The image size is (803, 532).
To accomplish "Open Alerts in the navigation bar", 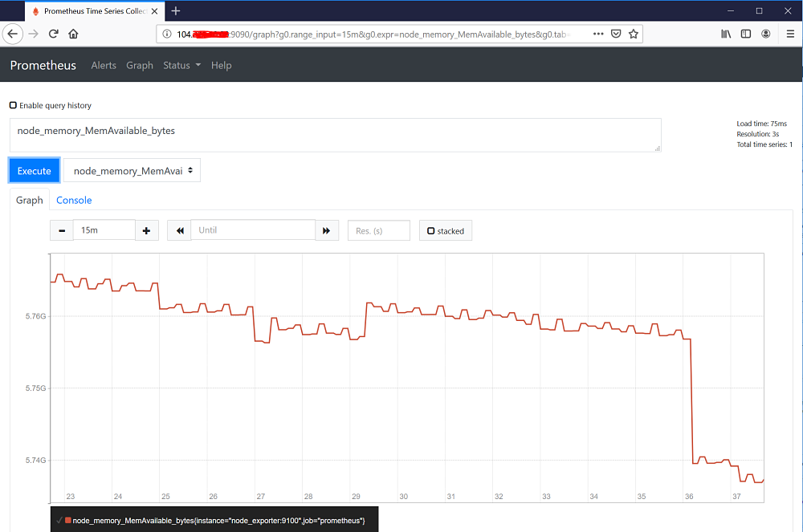I will 104,66.
